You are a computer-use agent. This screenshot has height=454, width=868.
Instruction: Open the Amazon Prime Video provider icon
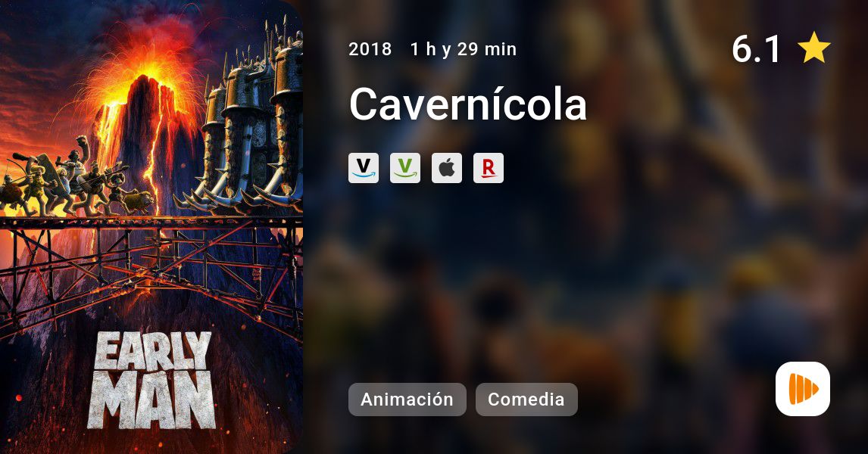(364, 168)
